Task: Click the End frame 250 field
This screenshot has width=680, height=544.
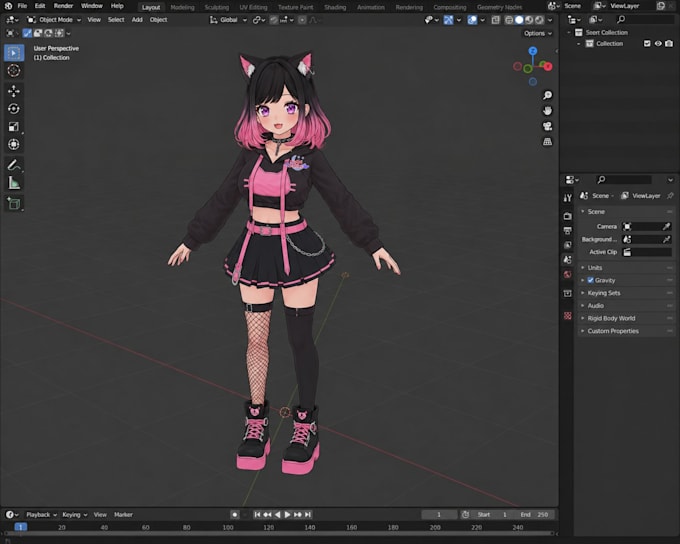Action: [x=534, y=515]
